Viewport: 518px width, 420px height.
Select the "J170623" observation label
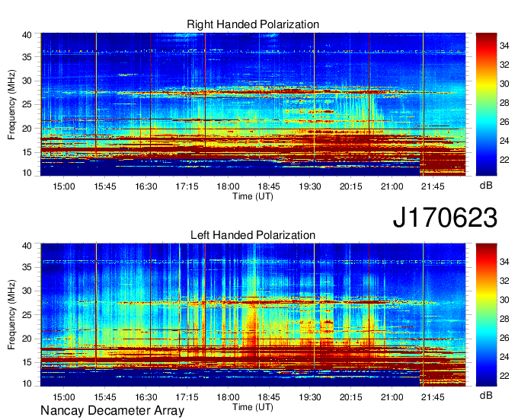445,217
